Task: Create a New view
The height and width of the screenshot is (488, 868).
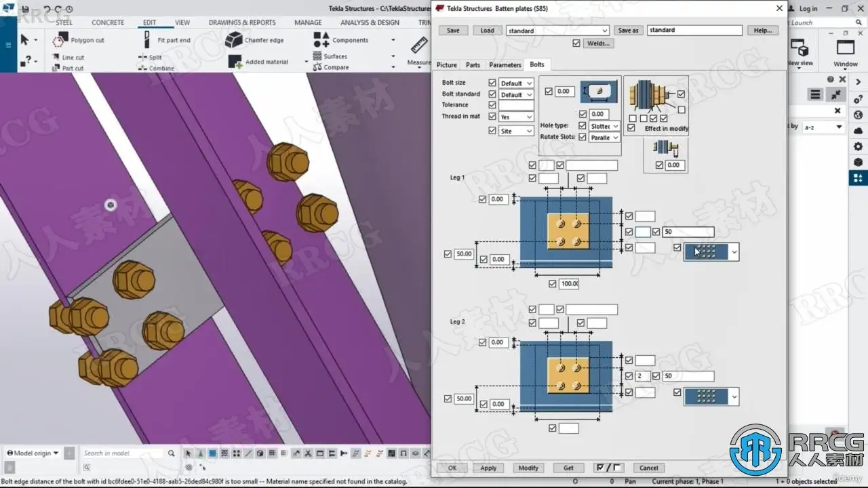Action: pyautogui.click(x=800, y=52)
